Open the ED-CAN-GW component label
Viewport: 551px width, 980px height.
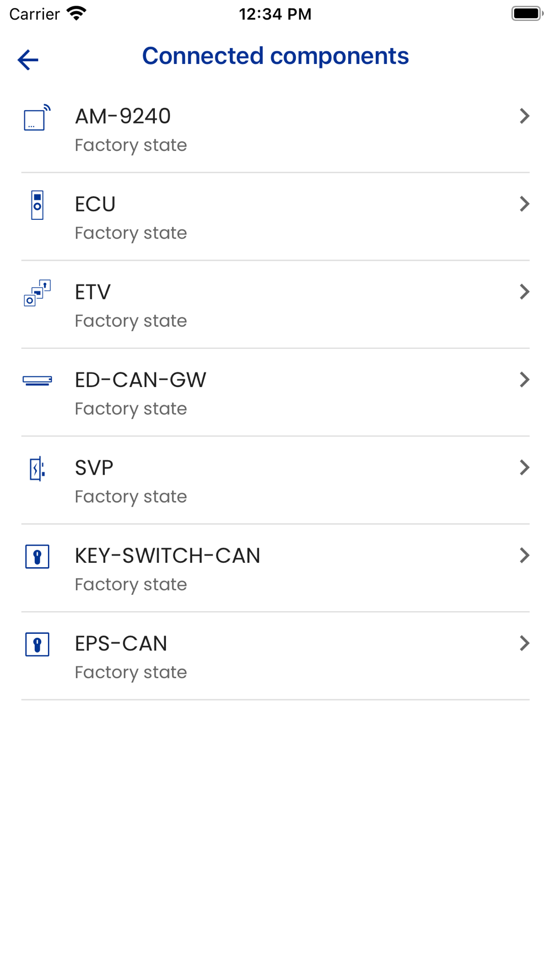click(141, 380)
